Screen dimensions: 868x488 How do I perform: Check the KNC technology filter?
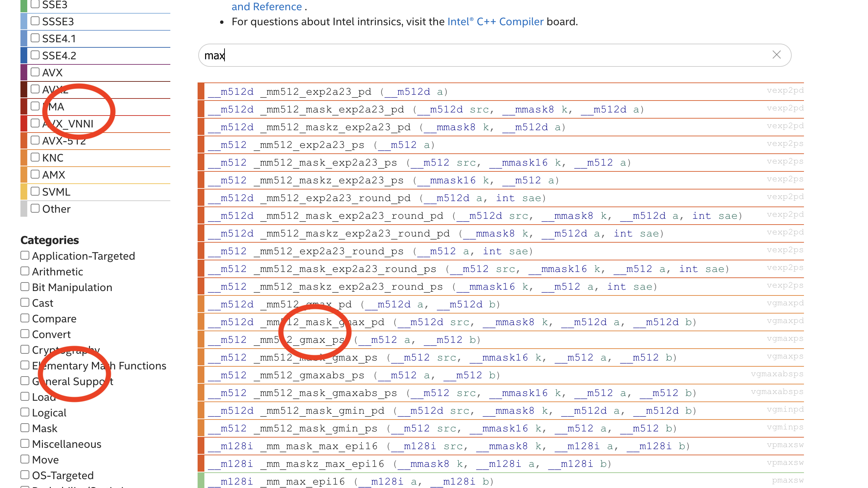pos(35,157)
